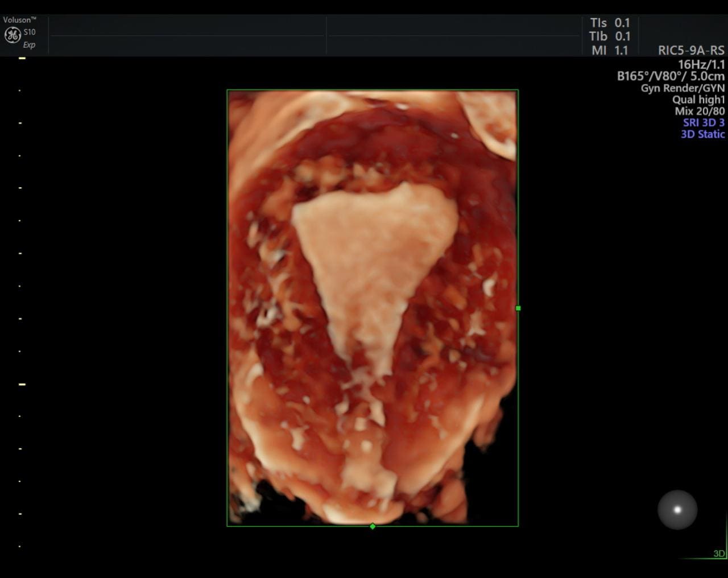Click the "S10" model label
This screenshot has height=578, width=728.
30,32
